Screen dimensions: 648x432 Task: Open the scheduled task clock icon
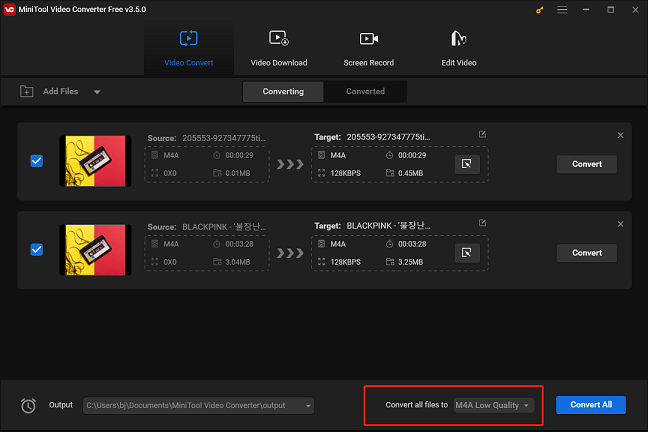click(28, 406)
